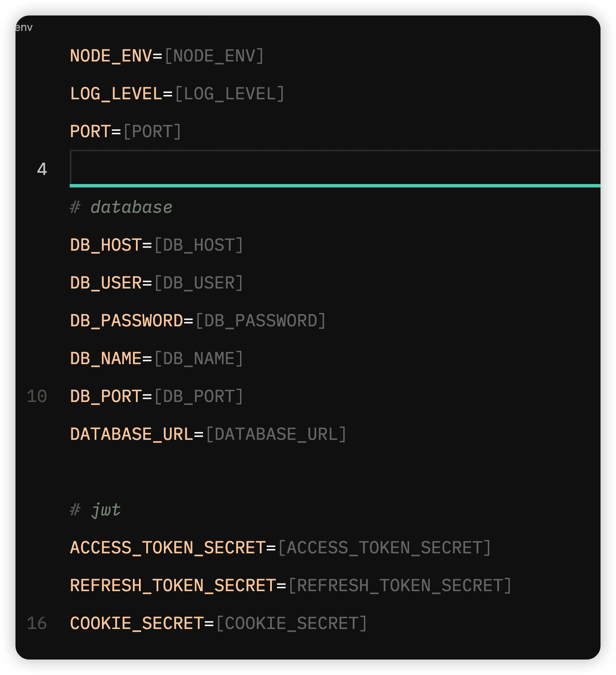Click gutter line number 16
The height and width of the screenshot is (675, 616).
[37, 623]
